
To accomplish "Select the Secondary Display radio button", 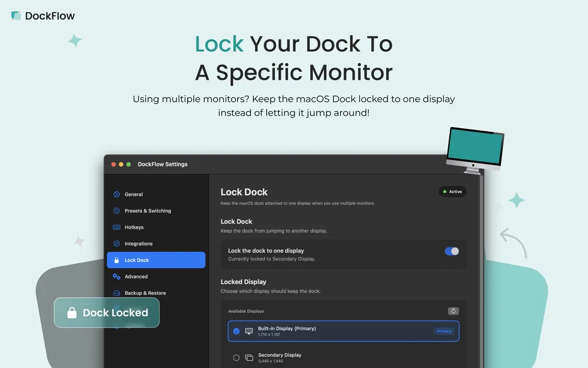I will (x=236, y=358).
